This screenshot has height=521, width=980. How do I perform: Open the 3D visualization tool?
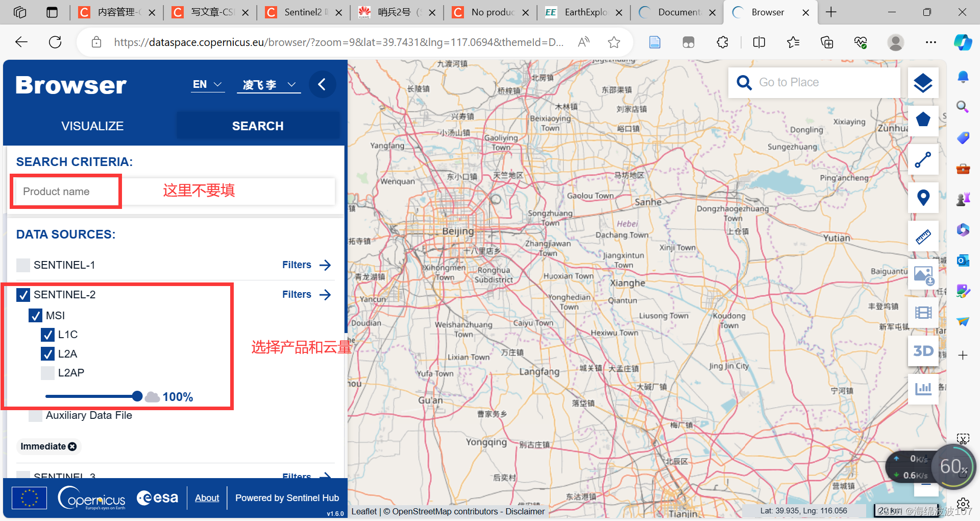923,351
